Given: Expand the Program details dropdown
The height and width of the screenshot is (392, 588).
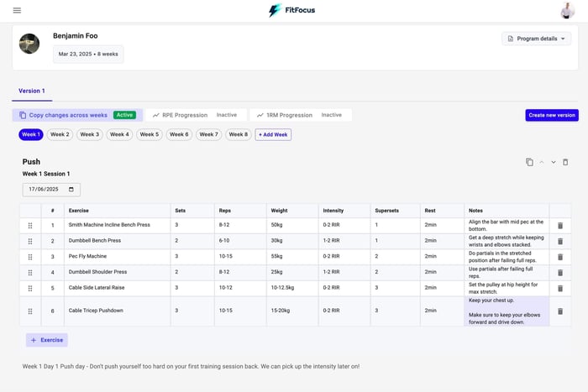Looking at the screenshot, I should pos(536,39).
